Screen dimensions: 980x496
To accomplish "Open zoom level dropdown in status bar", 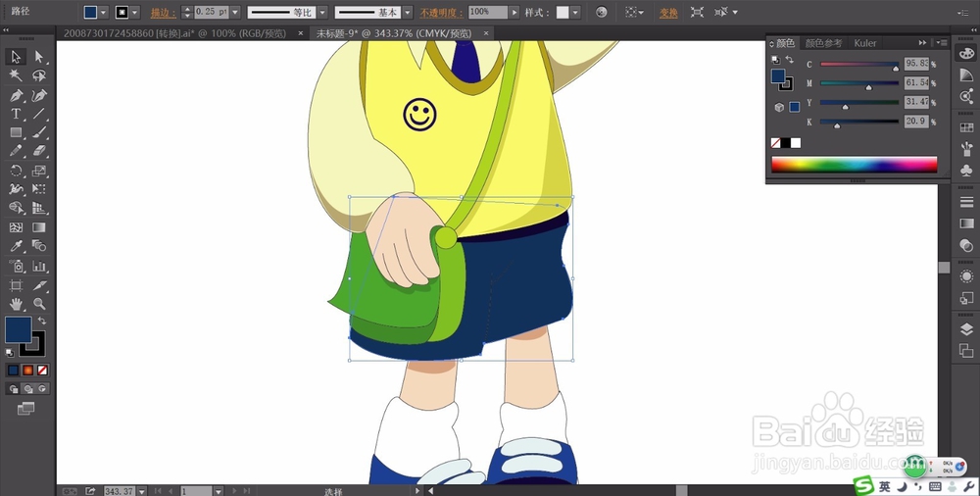I will (x=142, y=491).
